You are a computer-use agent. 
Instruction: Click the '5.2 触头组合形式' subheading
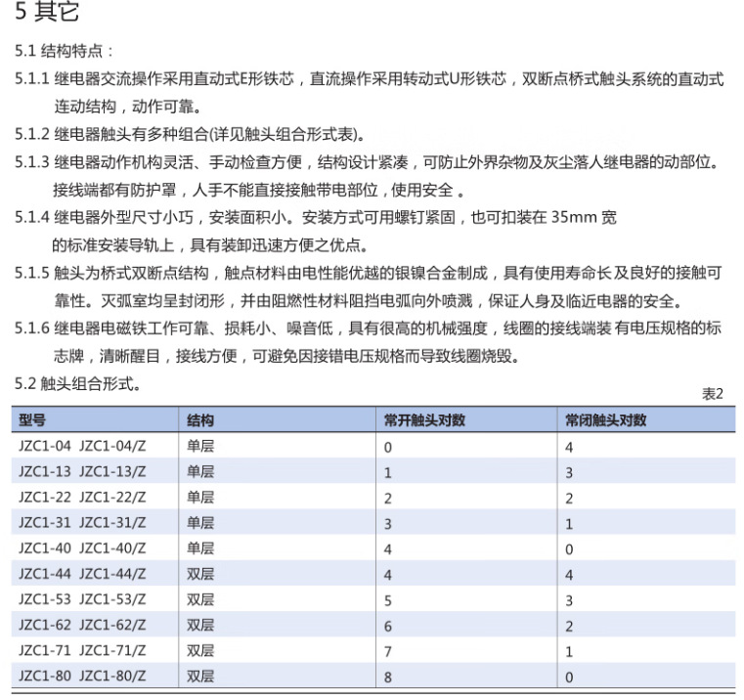click(x=77, y=383)
